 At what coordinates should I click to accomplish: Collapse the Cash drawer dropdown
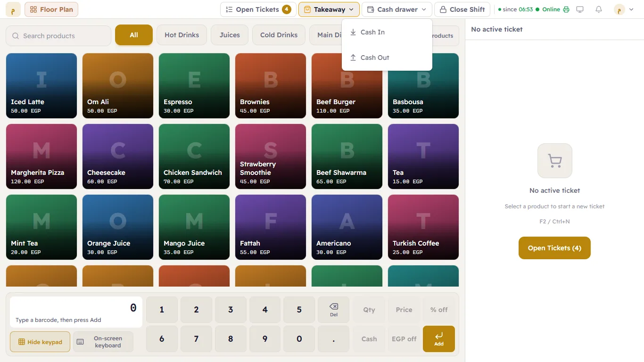[397, 9]
